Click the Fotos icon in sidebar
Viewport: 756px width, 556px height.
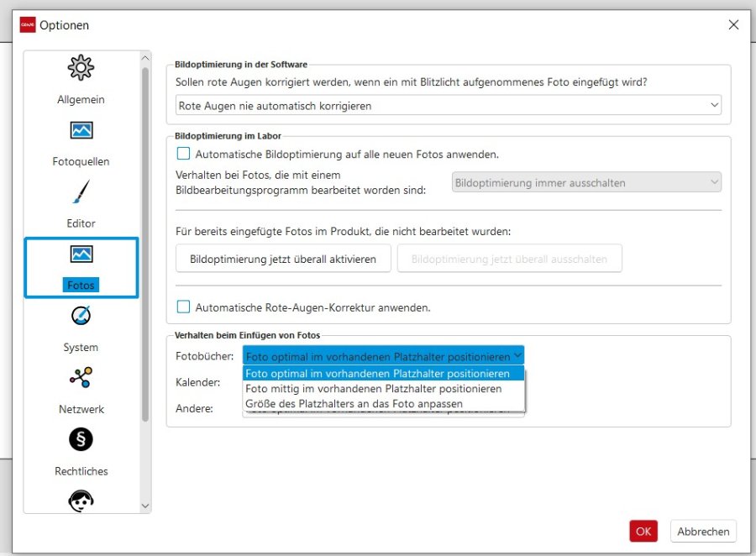tap(81, 254)
